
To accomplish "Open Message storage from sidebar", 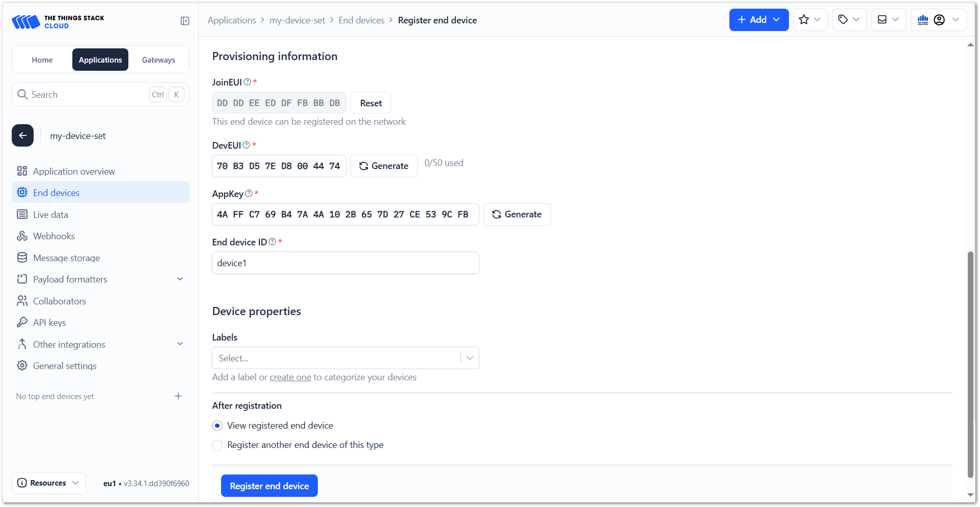I will 66,258.
